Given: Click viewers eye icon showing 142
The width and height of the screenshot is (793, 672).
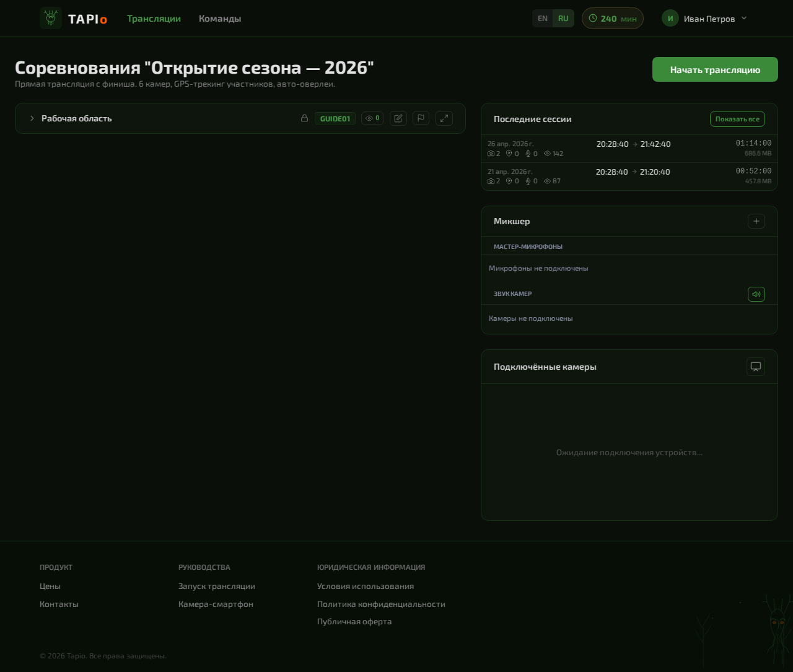Looking at the screenshot, I should [x=547, y=154].
